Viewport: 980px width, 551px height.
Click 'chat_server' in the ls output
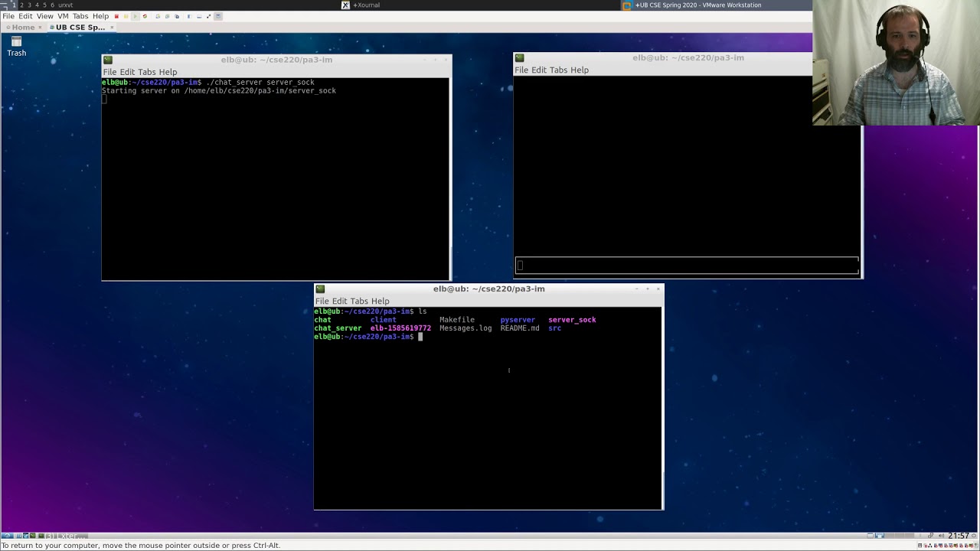click(x=338, y=328)
